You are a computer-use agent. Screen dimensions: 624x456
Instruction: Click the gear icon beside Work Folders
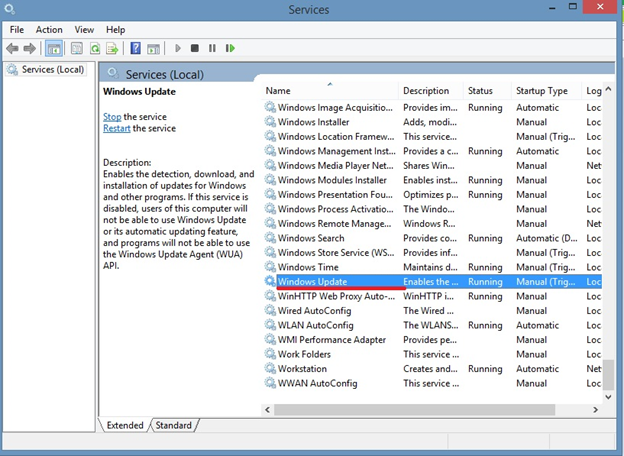click(270, 354)
